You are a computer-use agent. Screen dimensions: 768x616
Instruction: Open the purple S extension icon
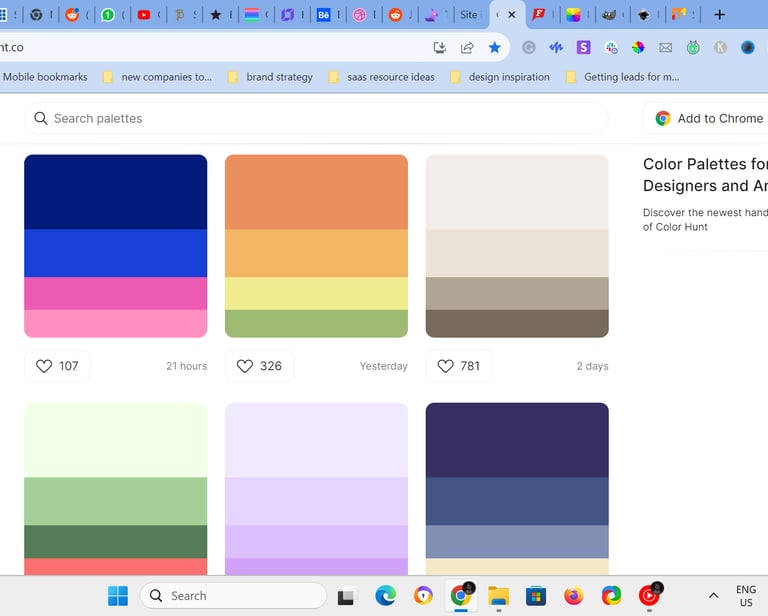click(583, 47)
